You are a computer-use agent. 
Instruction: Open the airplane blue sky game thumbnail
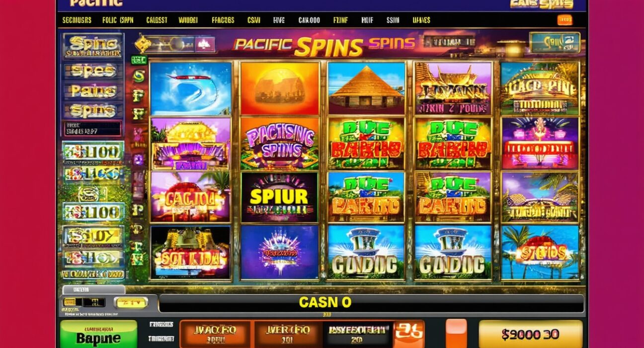click(x=191, y=88)
